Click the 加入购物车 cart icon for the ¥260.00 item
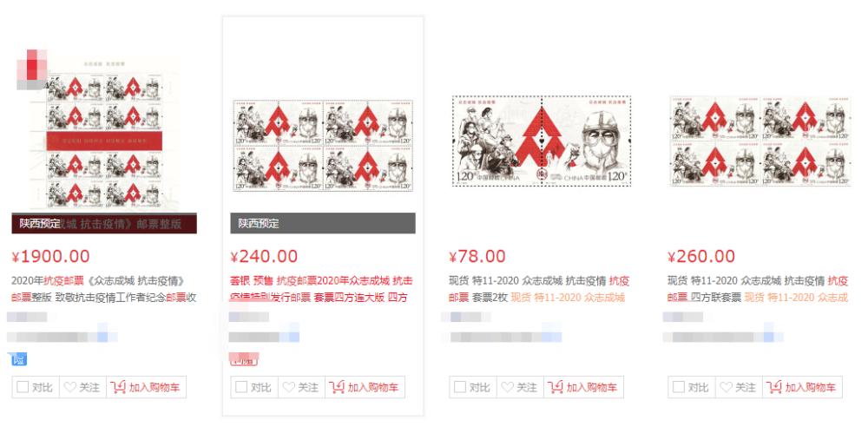The image size is (868, 433). [774, 386]
